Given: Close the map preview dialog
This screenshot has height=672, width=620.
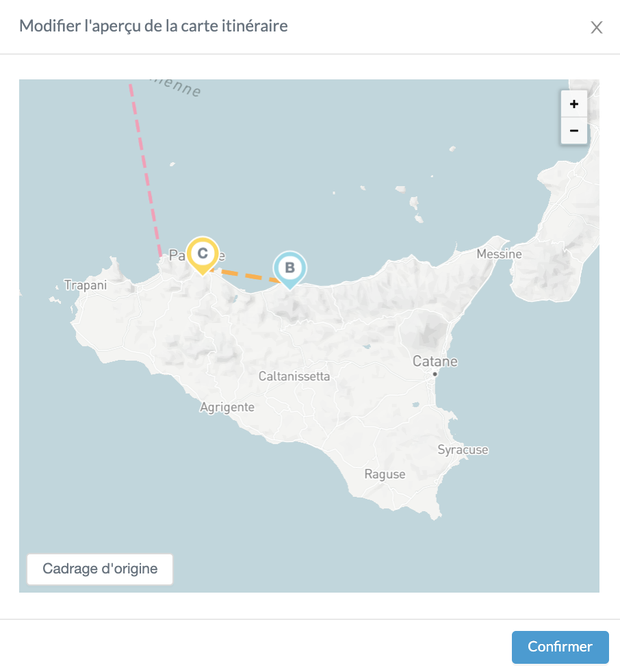Looking at the screenshot, I should 597,27.
